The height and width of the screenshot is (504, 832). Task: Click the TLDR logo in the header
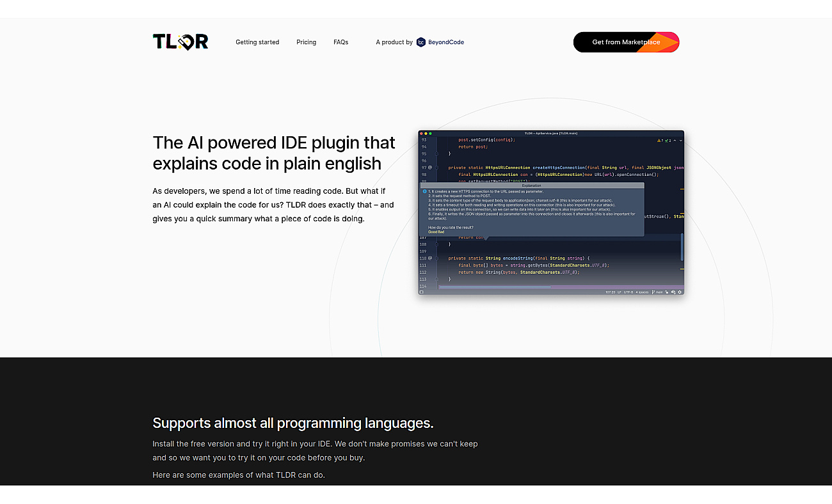coord(180,42)
